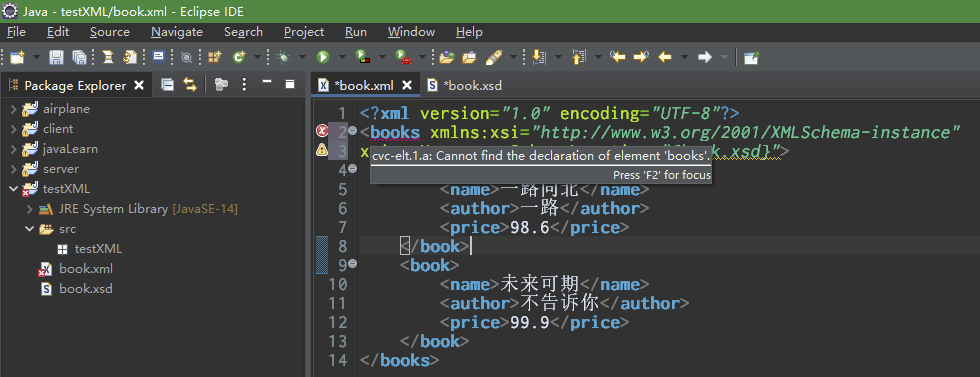Select book.xsd in Package Explorer
The image size is (980, 377).
pos(76,289)
